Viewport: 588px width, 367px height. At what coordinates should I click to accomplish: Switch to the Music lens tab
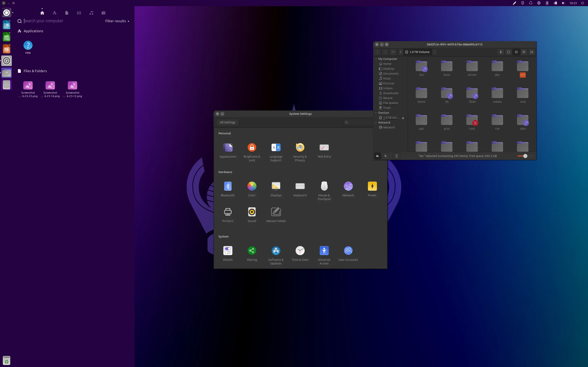(x=91, y=13)
